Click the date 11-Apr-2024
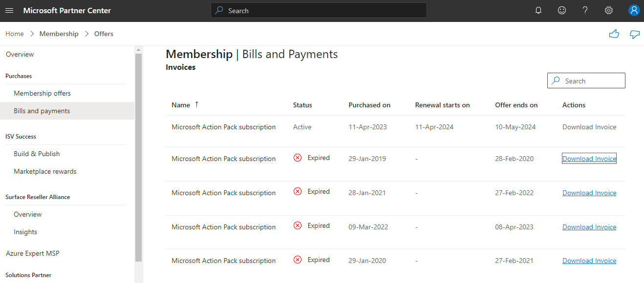The width and height of the screenshot is (644, 283). pyautogui.click(x=434, y=127)
